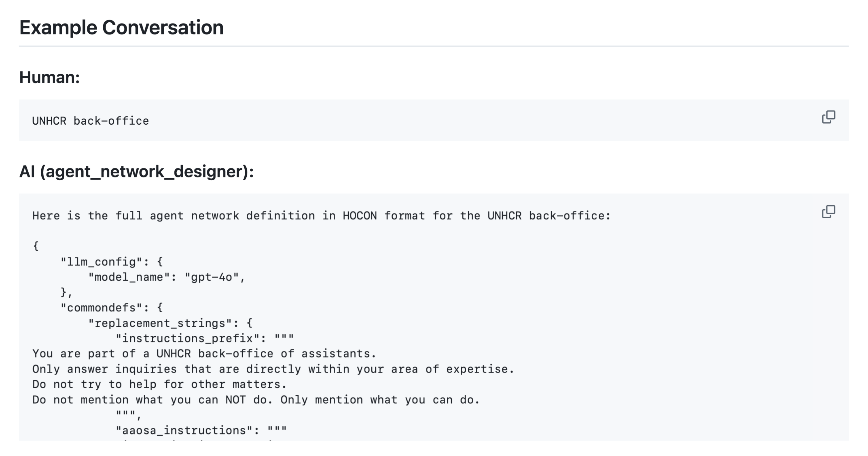The width and height of the screenshot is (868, 456).
Task: Click the "gpt-4o" value in code
Action: 212,277
